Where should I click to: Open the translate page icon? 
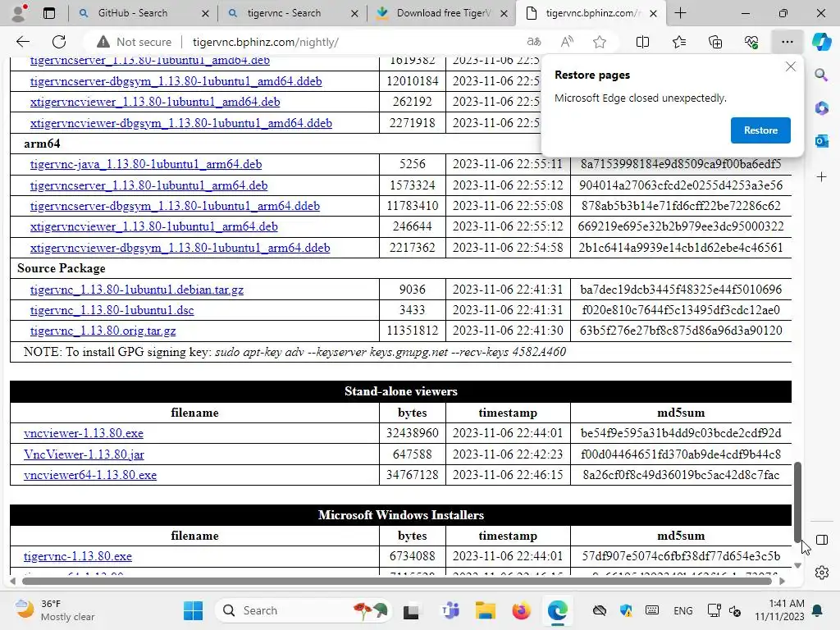point(534,42)
